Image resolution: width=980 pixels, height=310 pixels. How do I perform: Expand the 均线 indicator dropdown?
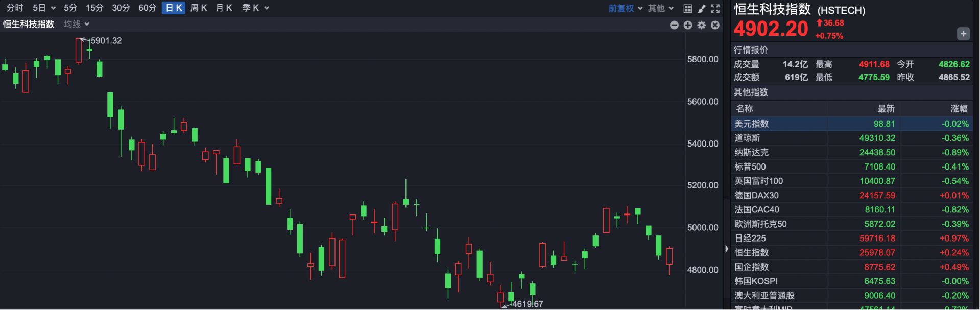click(x=77, y=24)
